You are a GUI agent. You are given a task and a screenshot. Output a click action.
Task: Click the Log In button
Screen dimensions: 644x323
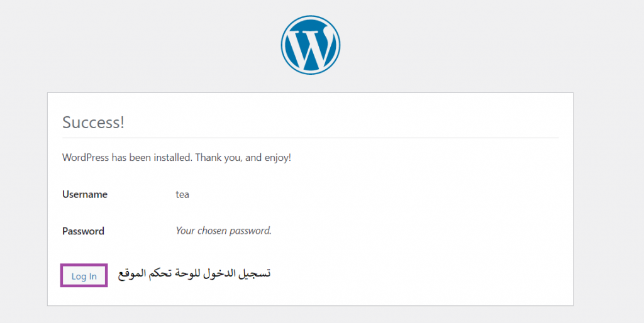[84, 276]
